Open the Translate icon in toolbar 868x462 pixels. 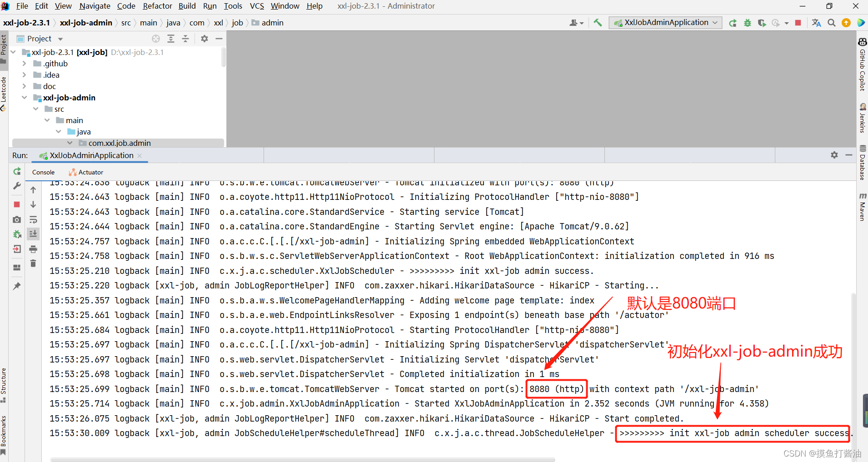816,23
